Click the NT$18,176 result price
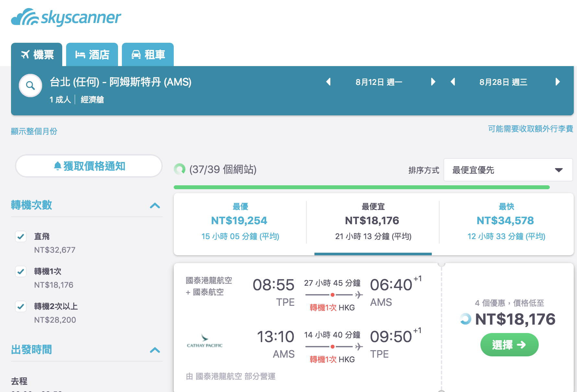577x392 pixels. tap(515, 319)
